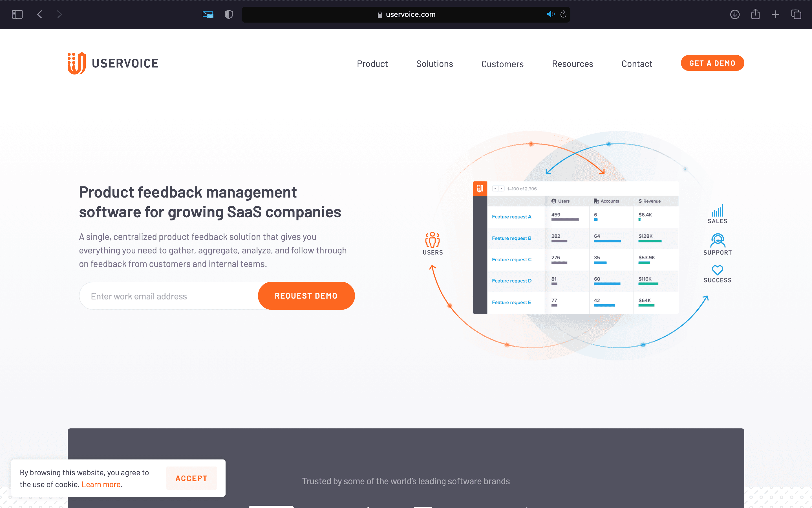Viewport: 812px width, 508px height.
Task: Click the GET A DEMO button
Action: click(712, 63)
